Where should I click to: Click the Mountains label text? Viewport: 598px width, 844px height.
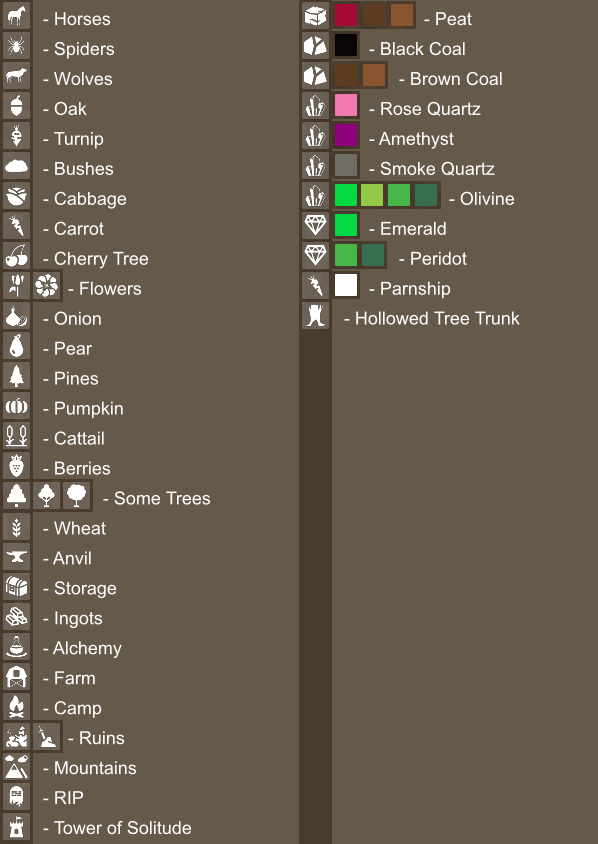[x=95, y=768]
